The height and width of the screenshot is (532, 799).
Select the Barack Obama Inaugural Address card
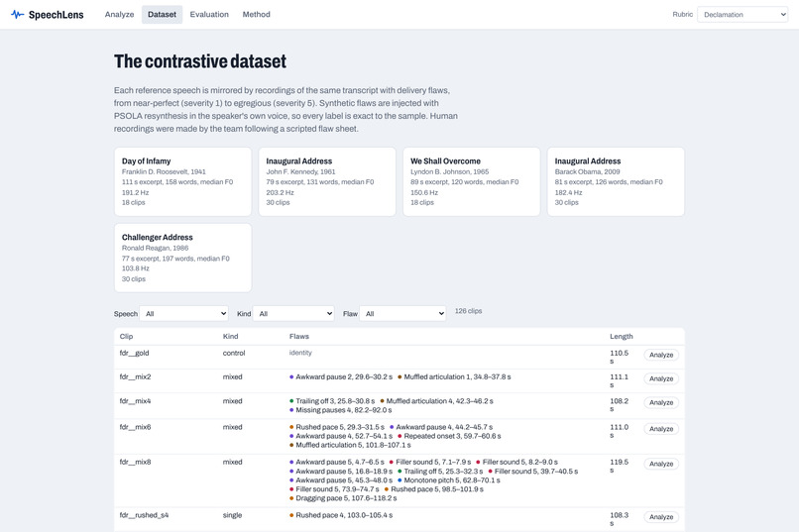[x=616, y=181]
